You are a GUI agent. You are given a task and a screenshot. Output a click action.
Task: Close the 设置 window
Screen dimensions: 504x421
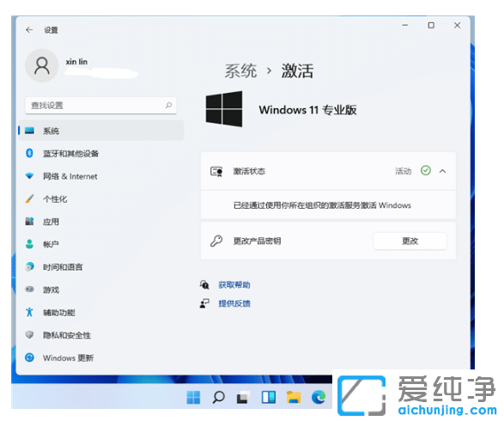457,25
